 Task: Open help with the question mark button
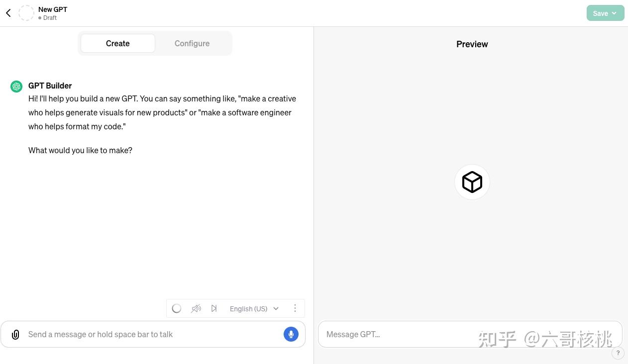(x=618, y=353)
